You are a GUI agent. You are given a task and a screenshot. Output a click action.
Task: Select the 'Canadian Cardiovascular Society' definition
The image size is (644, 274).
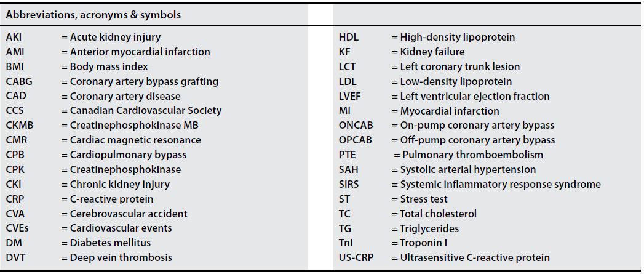pyautogui.click(x=146, y=111)
